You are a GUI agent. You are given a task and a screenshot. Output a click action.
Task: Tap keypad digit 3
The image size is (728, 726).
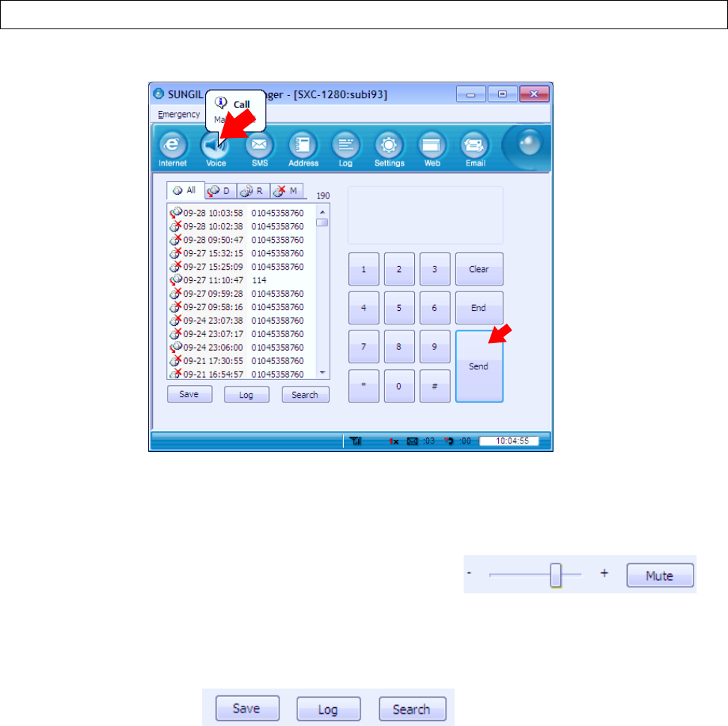pos(435,269)
